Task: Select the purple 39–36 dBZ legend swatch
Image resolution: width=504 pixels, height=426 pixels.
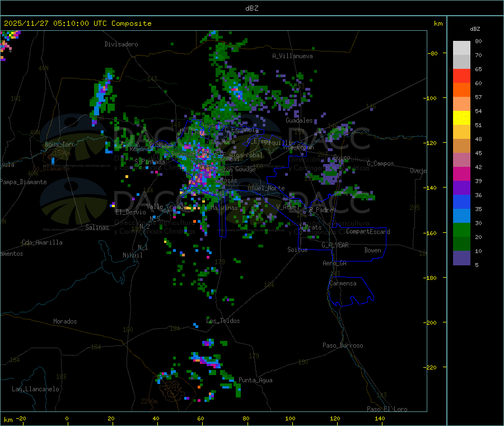Action: (461, 188)
